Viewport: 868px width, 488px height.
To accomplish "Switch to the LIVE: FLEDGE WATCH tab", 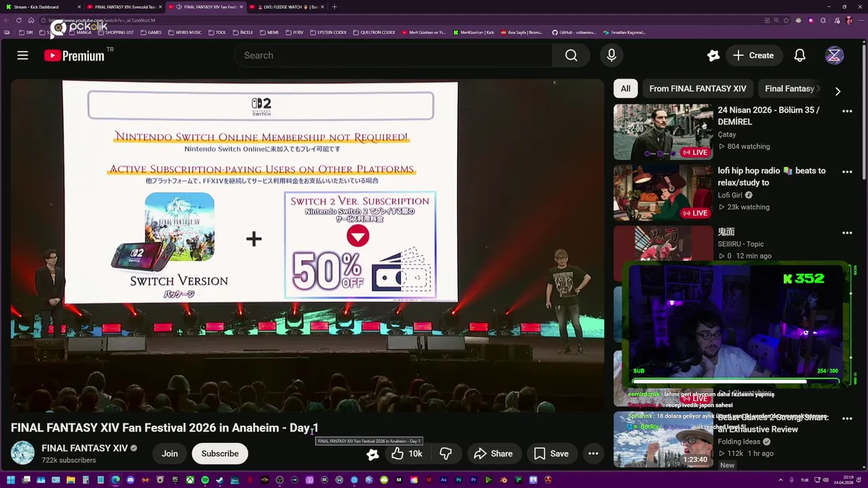I will coord(287,7).
